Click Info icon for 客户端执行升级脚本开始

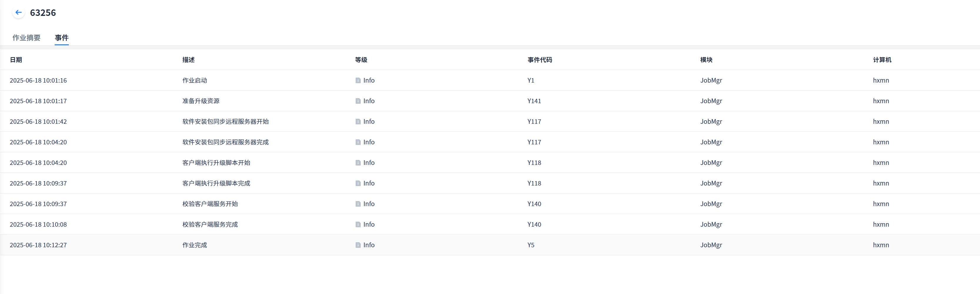pyautogui.click(x=358, y=163)
